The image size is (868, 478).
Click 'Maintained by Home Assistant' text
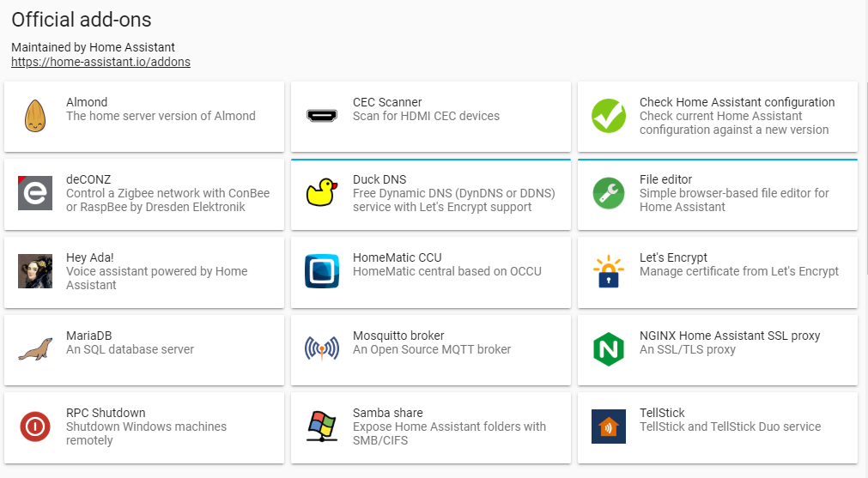coord(93,47)
